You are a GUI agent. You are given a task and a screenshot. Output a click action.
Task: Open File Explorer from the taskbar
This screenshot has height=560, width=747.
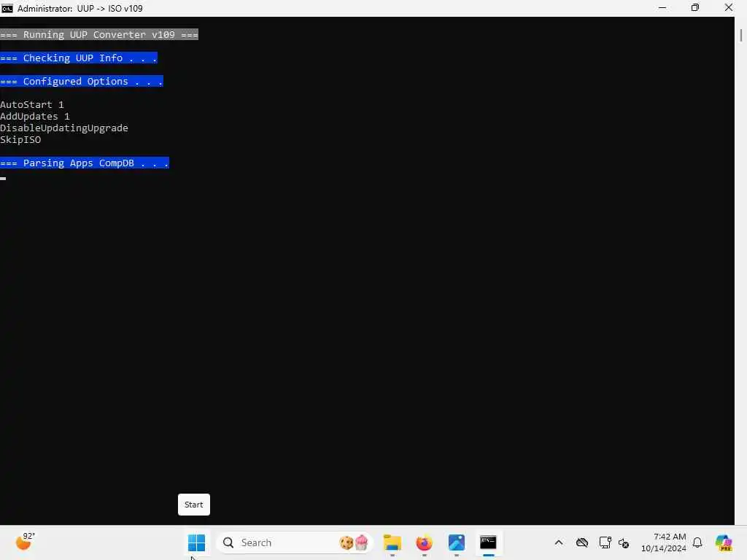click(392, 542)
